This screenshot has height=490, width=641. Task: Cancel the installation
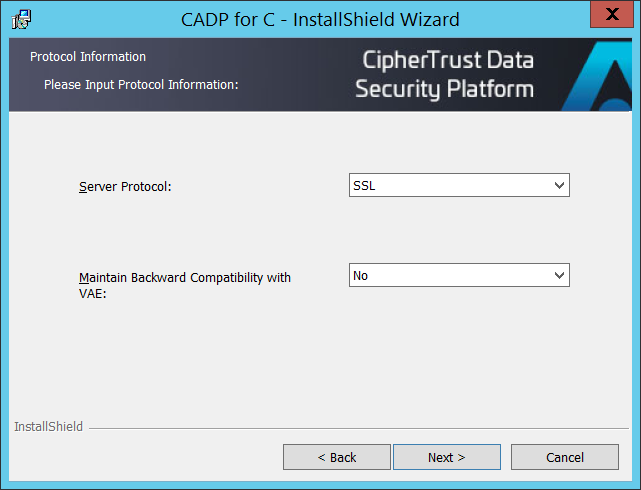pos(564,457)
